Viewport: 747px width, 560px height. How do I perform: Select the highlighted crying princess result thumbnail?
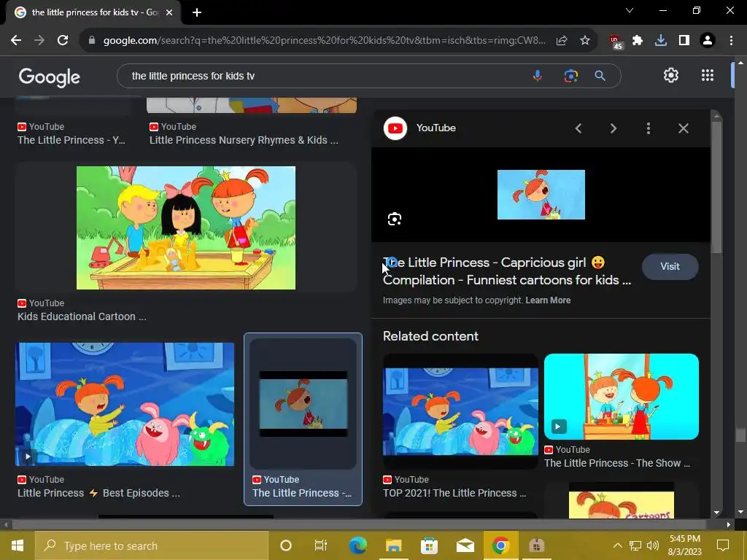[x=303, y=404]
